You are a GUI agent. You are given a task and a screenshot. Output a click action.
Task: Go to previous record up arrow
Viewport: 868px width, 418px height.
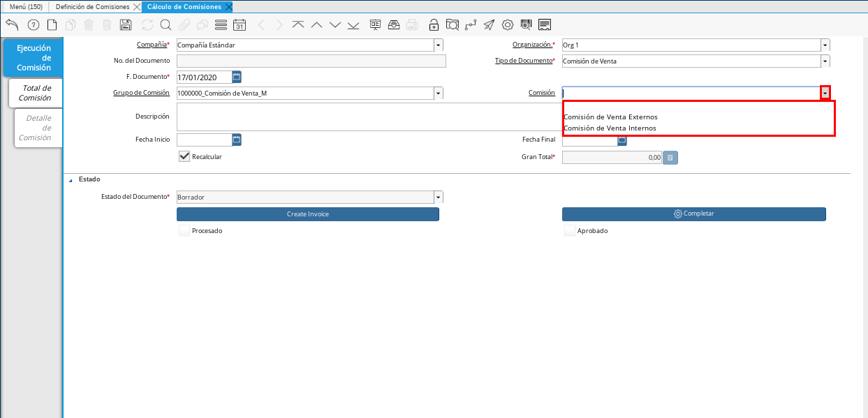point(316,25)
